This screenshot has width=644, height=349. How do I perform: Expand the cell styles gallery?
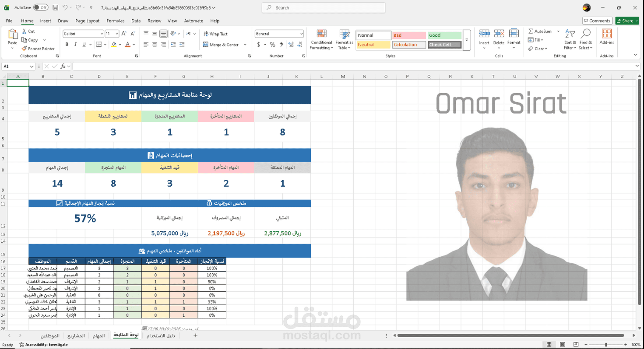point(467,40)
